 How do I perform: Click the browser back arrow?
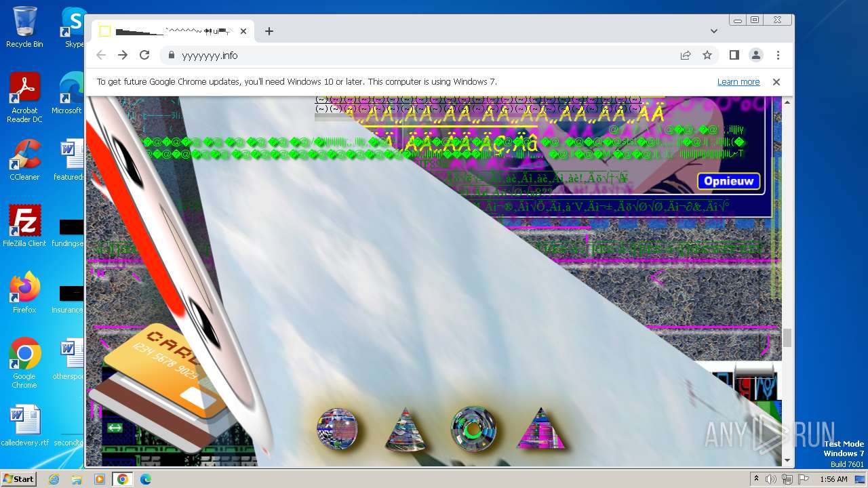[101, 55]
